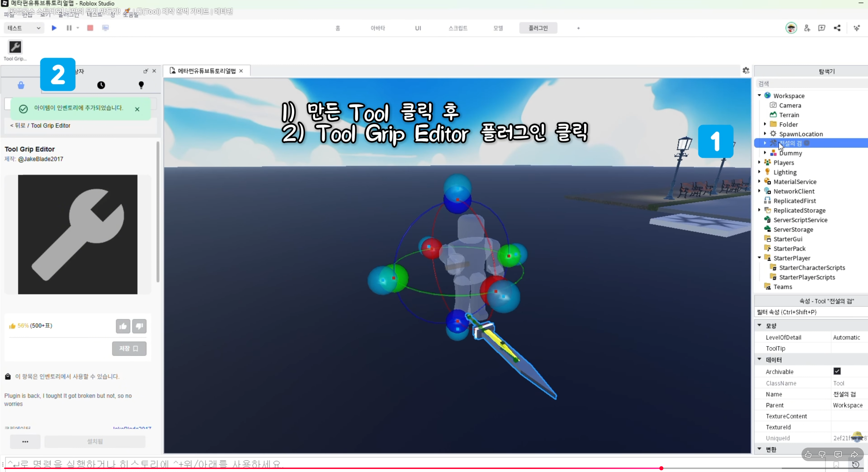Click the thumbs down rating button
This screenshot has height=472, width=868.
click(139, 326)
